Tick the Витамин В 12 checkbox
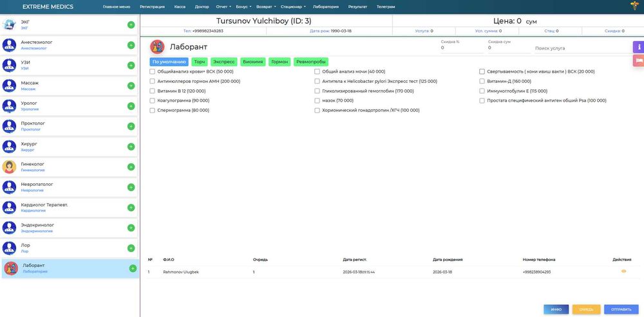Image resolution: width=644 pixels, height=317 pixels. tap(153, 91)
